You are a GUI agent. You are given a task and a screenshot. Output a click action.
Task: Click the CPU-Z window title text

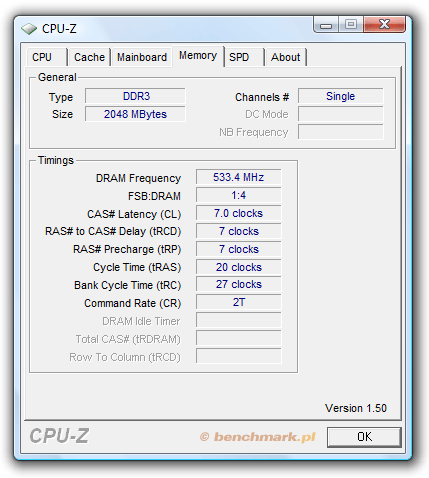tap(59, 29)
